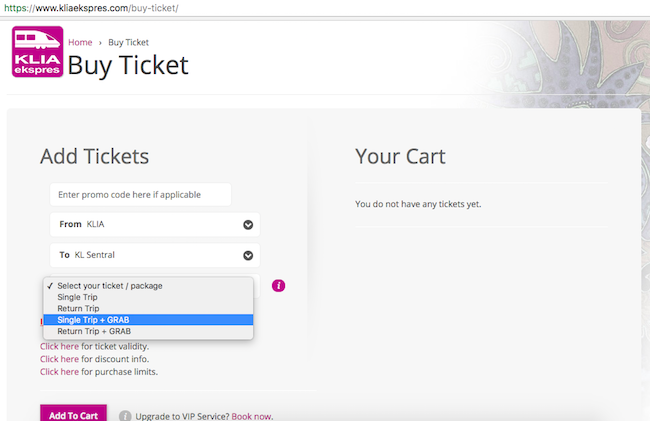
Task: Choose the 'Select your ticket / package' placeholder option
Action: pyautogui.click(x=109, y=286)
